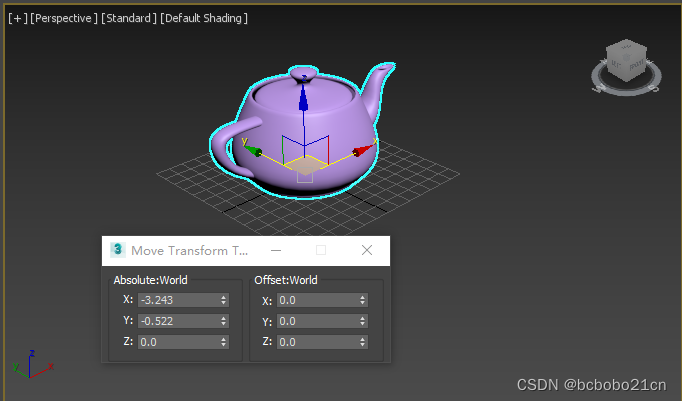Grab the green Y axis gizmo arrow
Viewport: 682px width, 401px height.
254,151
